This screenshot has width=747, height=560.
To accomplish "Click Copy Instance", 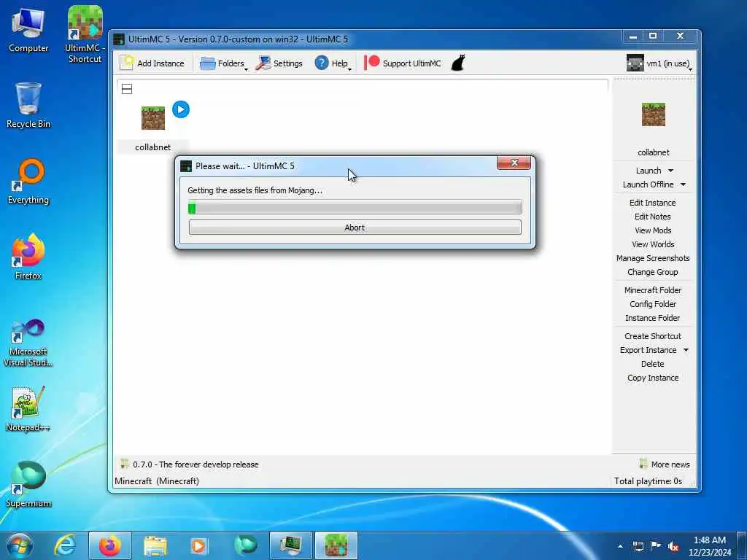I will pyautogui.click(x=653, y=377).
